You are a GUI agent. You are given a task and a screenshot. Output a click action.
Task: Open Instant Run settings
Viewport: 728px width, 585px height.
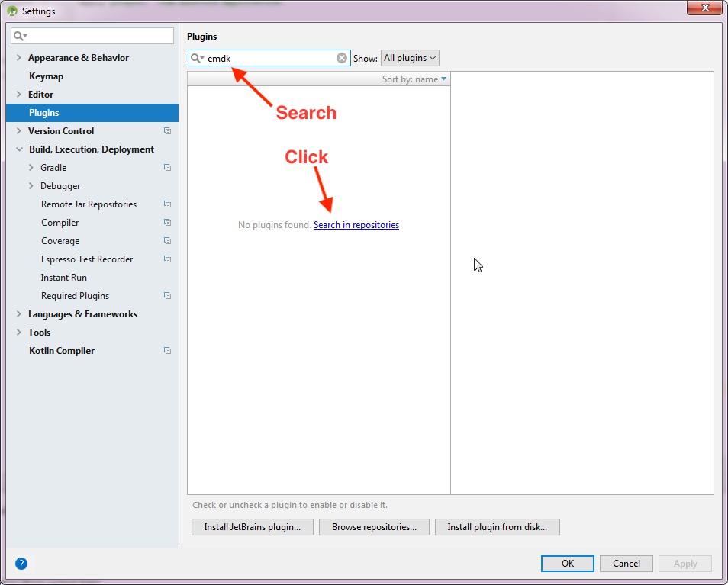click(x=63, y=278)
